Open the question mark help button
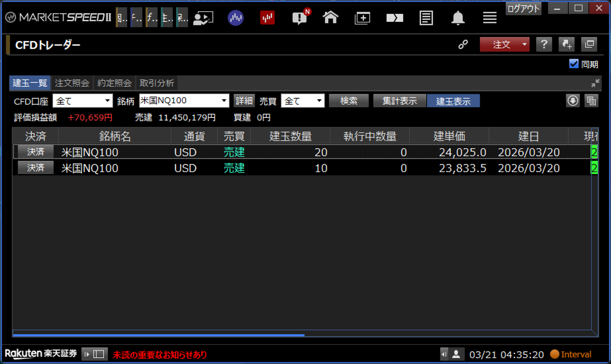The image size is (611, 364). pos(544,45)
